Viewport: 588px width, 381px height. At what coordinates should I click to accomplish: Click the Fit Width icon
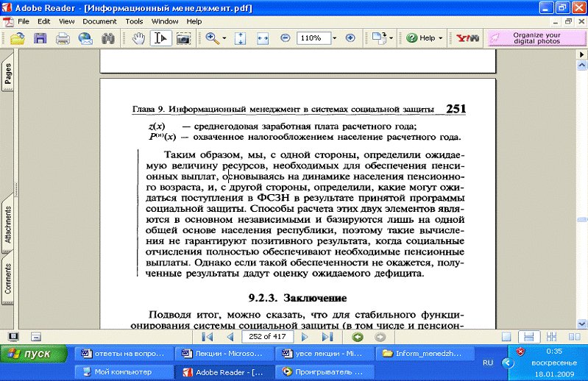pos(263,38)
